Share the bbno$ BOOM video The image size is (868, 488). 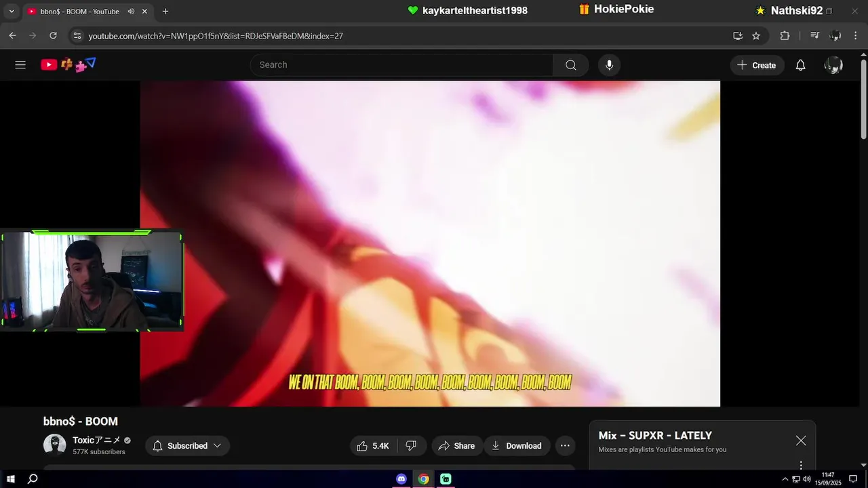pos(456,445)
